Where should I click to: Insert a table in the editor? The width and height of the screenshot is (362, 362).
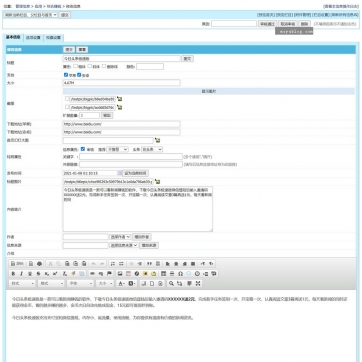tap(163, 274)
